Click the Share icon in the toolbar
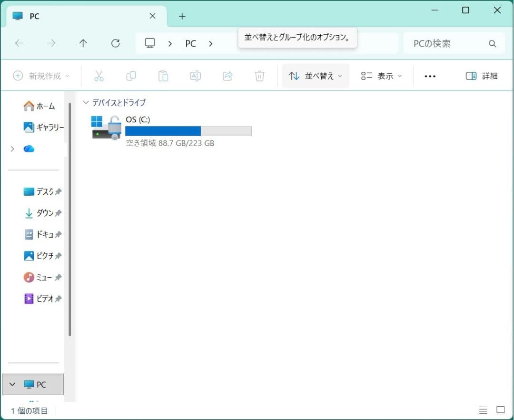Screen dimensions: 514x420 (x=227, y=76)
